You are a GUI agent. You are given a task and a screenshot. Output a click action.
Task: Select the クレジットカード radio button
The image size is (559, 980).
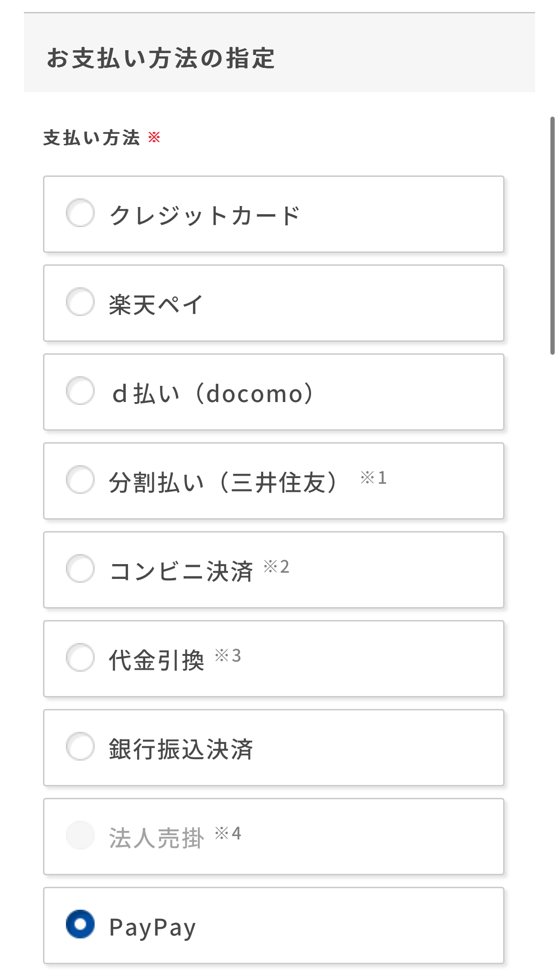tap(80, 213)
